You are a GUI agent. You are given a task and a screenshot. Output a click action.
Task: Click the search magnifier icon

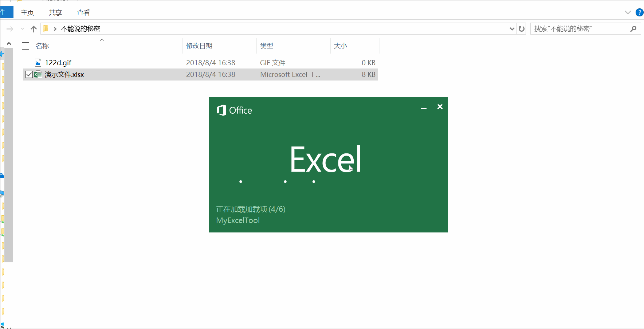pos(634,28)
